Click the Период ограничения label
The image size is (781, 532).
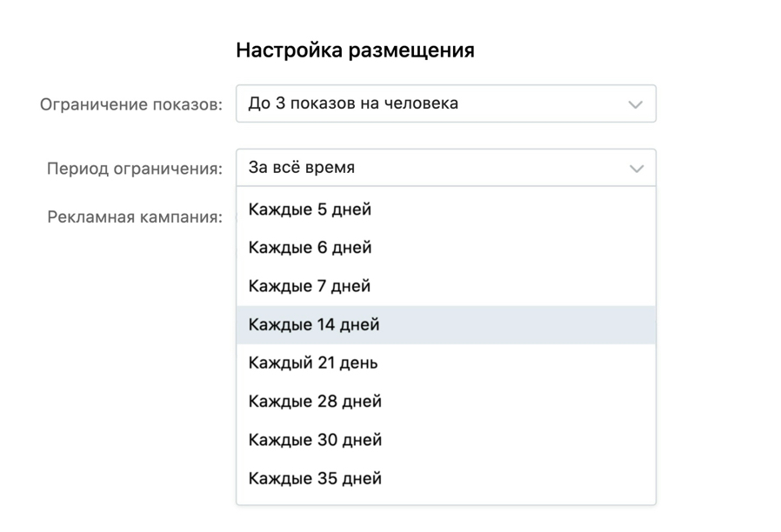[133, 167]
